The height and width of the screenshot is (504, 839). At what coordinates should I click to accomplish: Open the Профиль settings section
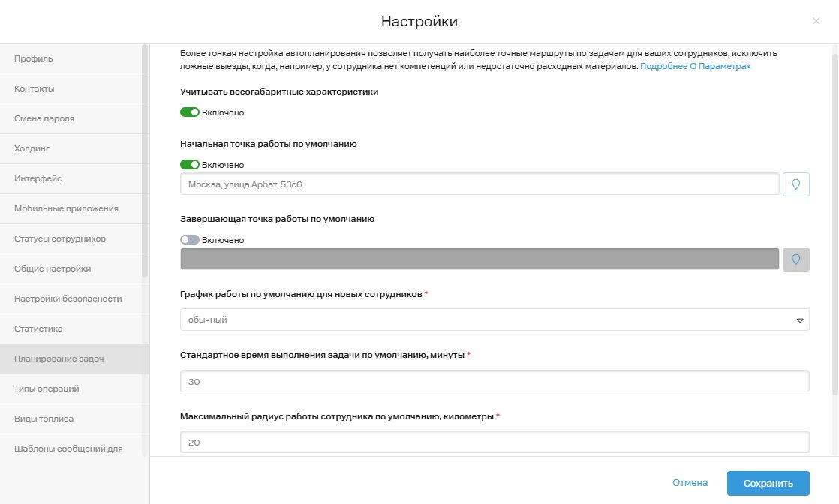[34, 58]
